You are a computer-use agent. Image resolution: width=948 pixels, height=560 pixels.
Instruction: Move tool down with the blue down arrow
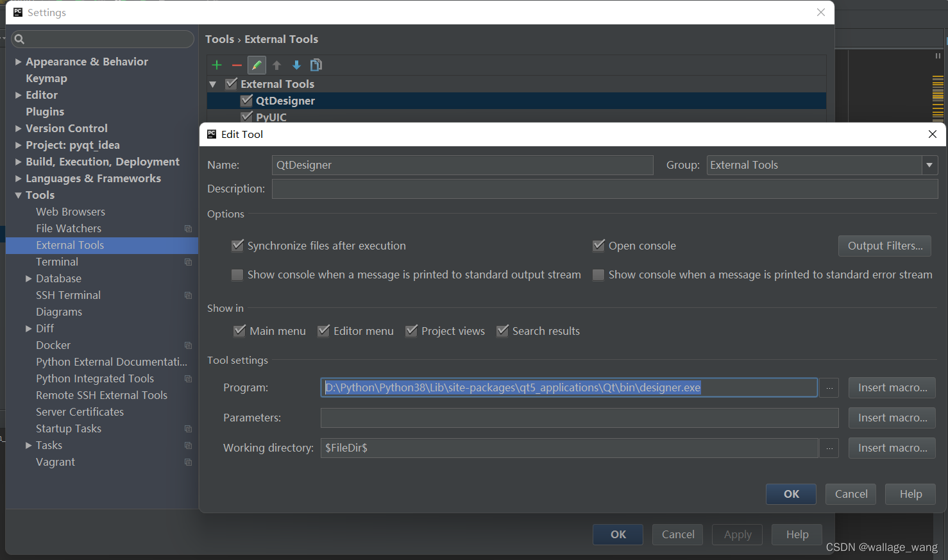tap(296, 65)
